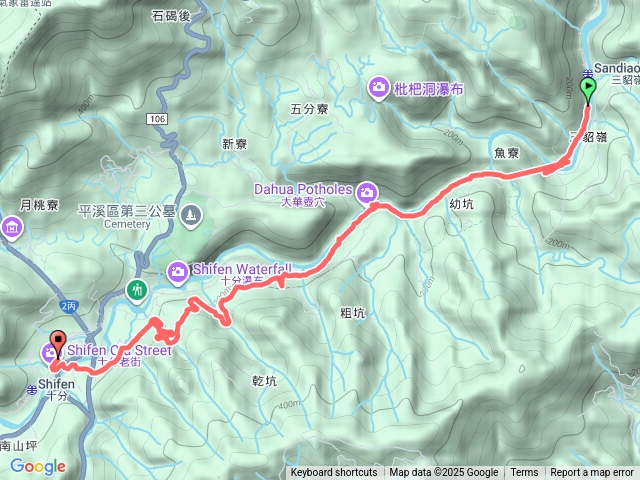Click the Dahua Potholes label text
640x480 pixels.
coord(303,189)
